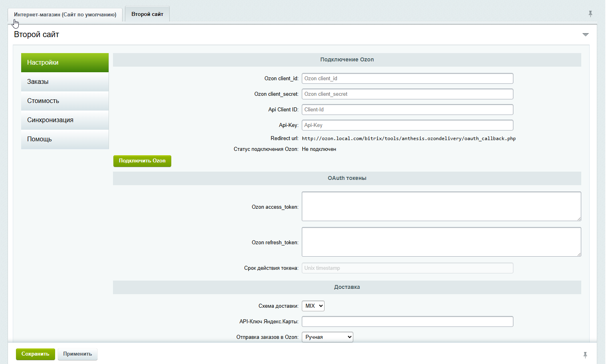Click the Подключение Ozon section header
The height and width of the screenshot is (364, 606).
347,60
